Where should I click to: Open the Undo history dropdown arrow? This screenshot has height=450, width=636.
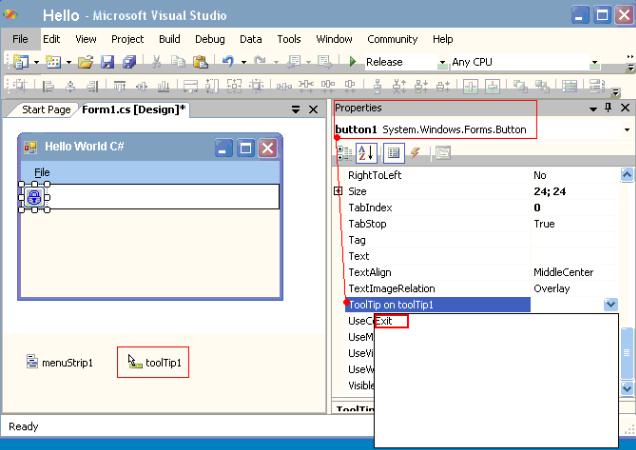coord(244,62)
